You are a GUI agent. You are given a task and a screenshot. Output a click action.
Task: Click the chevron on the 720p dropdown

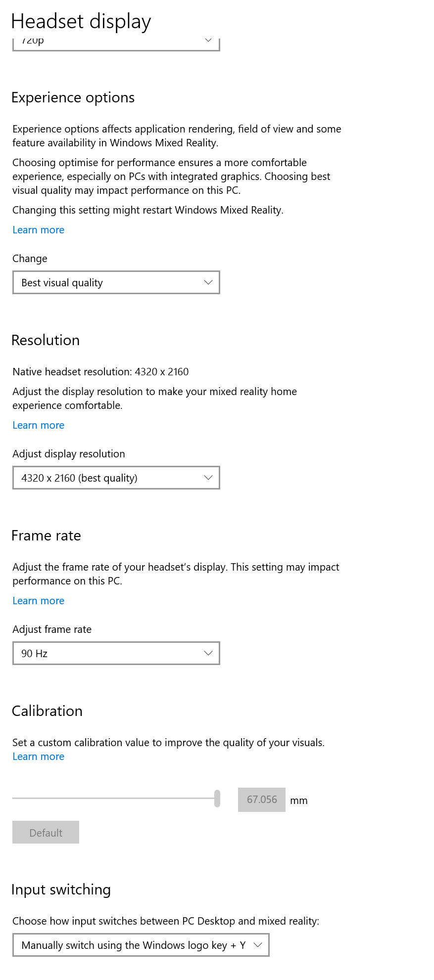pyautogui.click(x=208, y=41)
